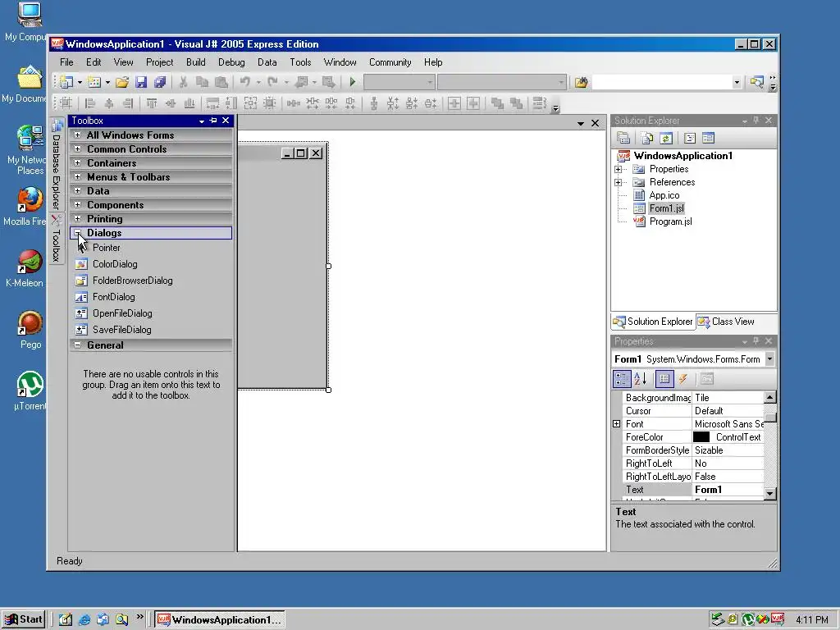Select the FolderBrowserDialog toolbox item
This screenshot has width=840, height=630.
(x=132, y=281)
